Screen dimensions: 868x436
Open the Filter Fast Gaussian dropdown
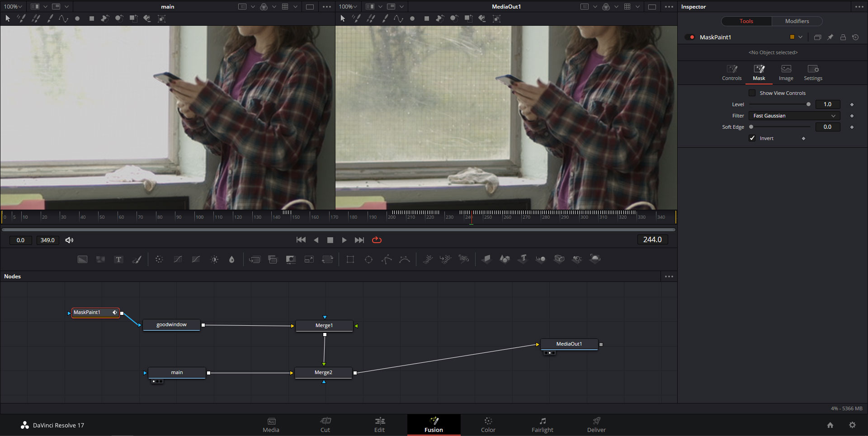point(794,116)
